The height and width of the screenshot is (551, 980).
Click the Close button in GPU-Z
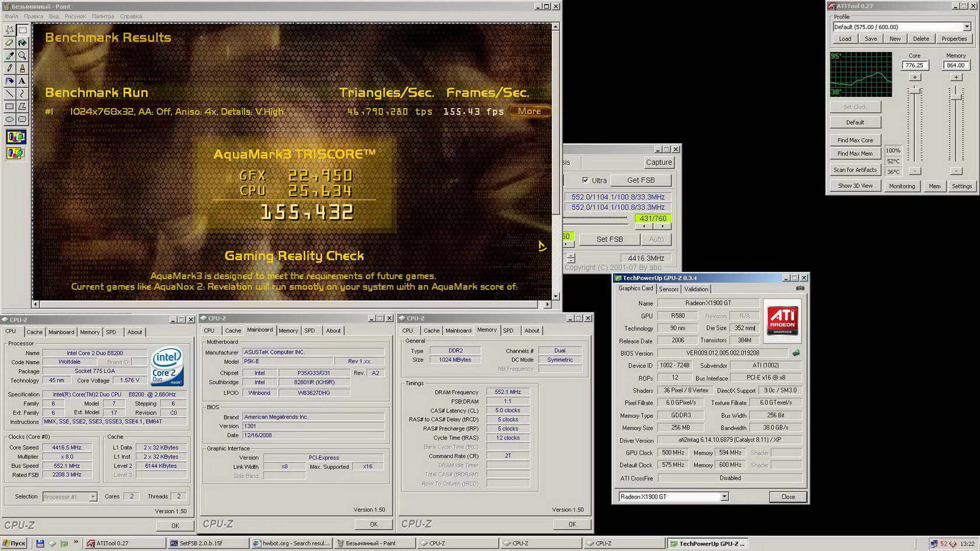pos(788,497)
